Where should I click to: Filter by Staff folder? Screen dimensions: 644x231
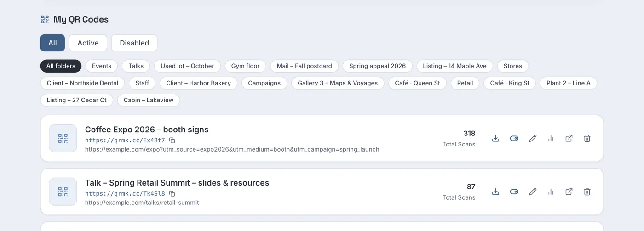pyautogui.click(x=142, y=83)
